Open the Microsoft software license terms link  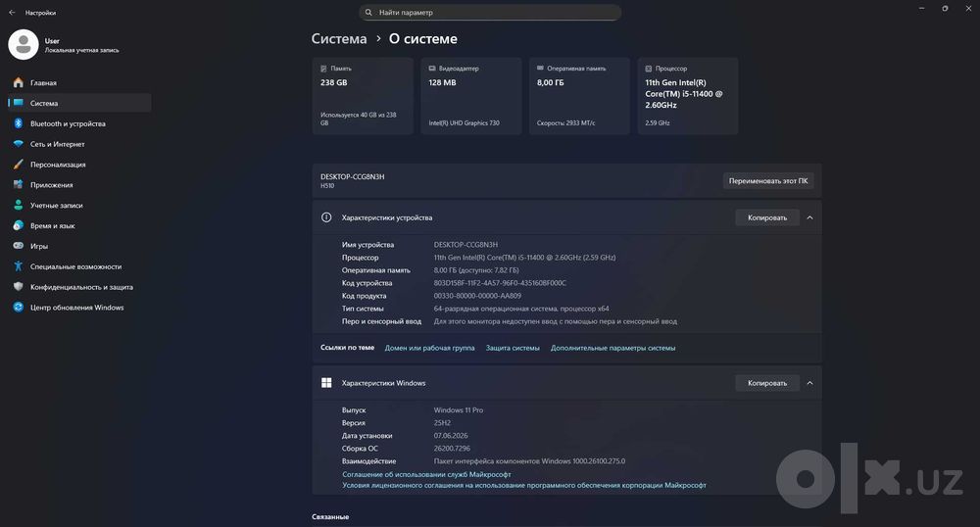523,485
